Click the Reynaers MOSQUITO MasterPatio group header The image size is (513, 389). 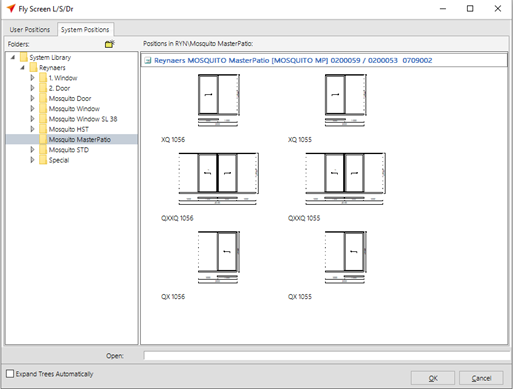coord(324,60)
